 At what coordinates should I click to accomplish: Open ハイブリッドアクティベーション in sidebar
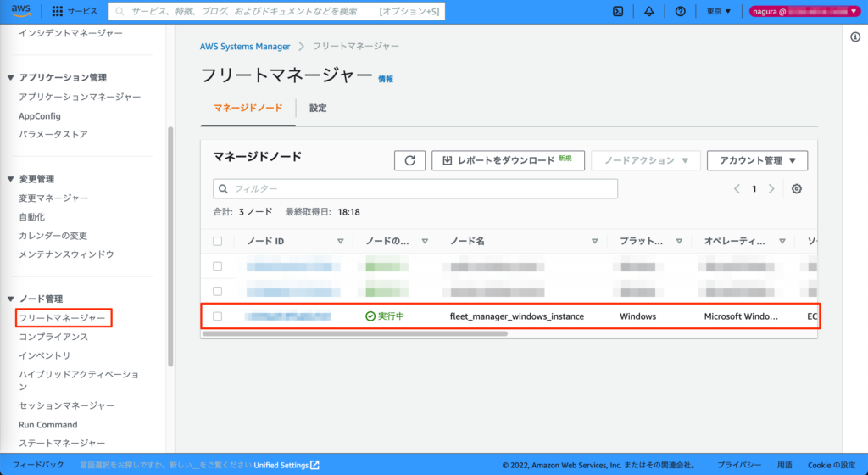tap(79, 380)
